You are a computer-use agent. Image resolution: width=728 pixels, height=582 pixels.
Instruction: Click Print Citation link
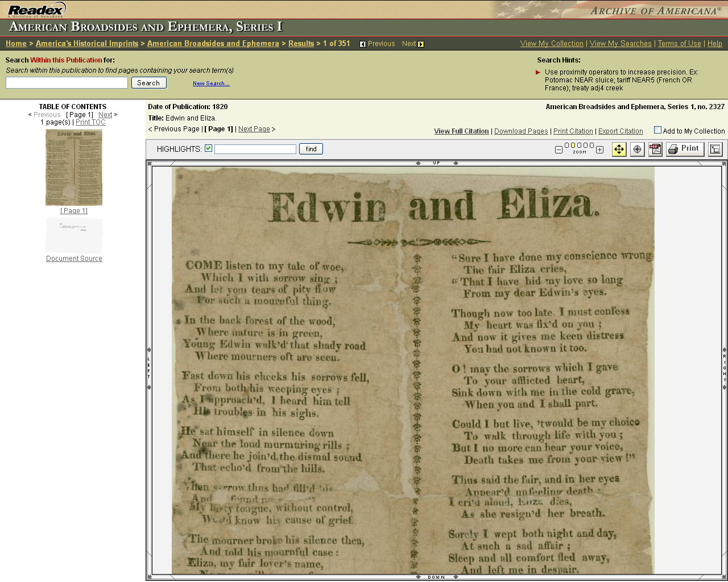[573, 131]
